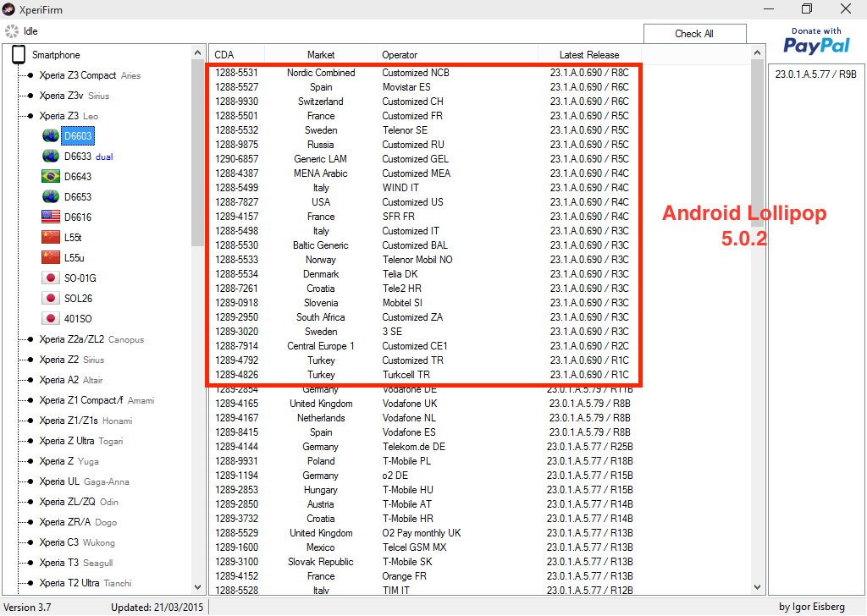Image resolution: width=867 pixels, height=616 pixels.
Task: Click the China flag icon beside L55u
Action: 51,257
